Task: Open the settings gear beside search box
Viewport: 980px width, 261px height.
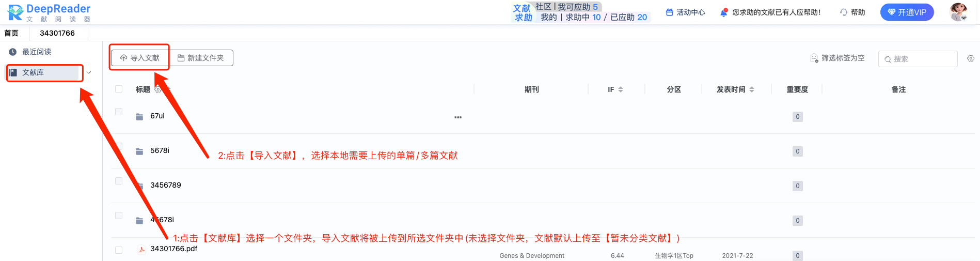Action: coord(971,58)
